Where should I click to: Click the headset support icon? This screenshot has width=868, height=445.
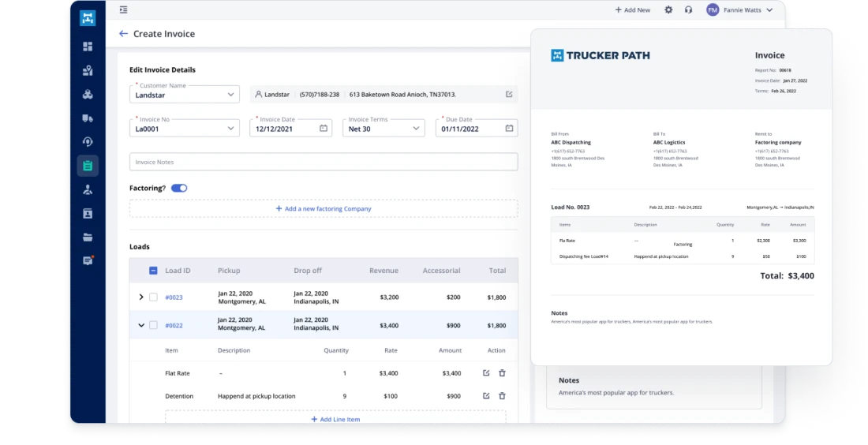[x=688, y=10]
